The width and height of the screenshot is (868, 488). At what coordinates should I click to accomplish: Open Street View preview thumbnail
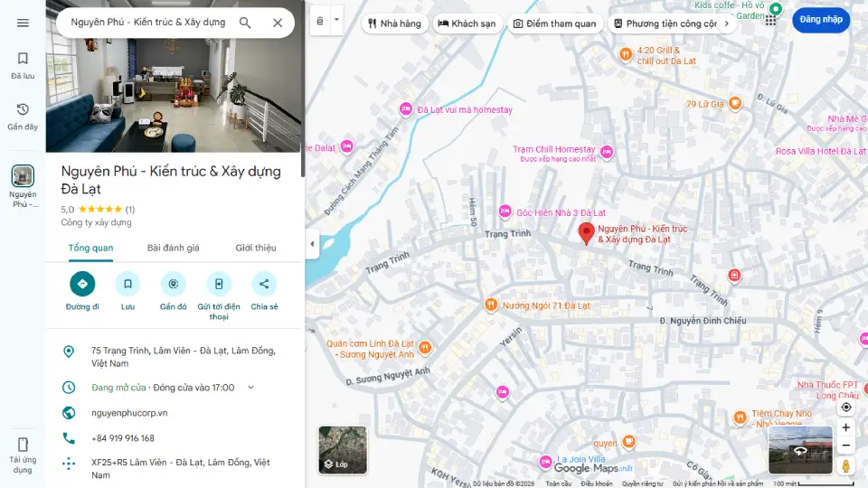click(x=800, y=450)
